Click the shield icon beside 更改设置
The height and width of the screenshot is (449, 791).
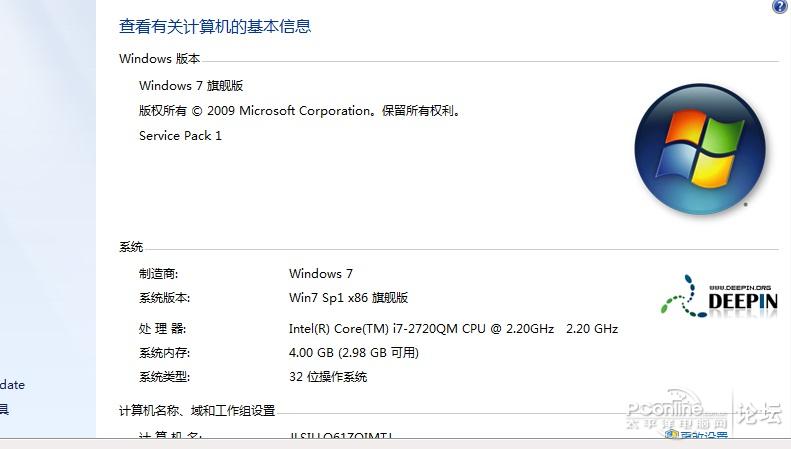(x=671, y=435)
